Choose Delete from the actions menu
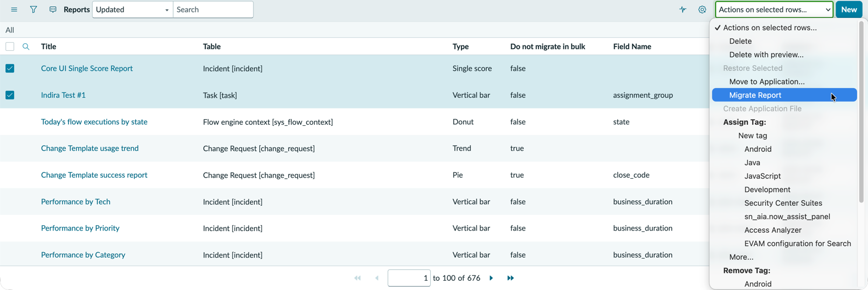 [x=740, y=41]
